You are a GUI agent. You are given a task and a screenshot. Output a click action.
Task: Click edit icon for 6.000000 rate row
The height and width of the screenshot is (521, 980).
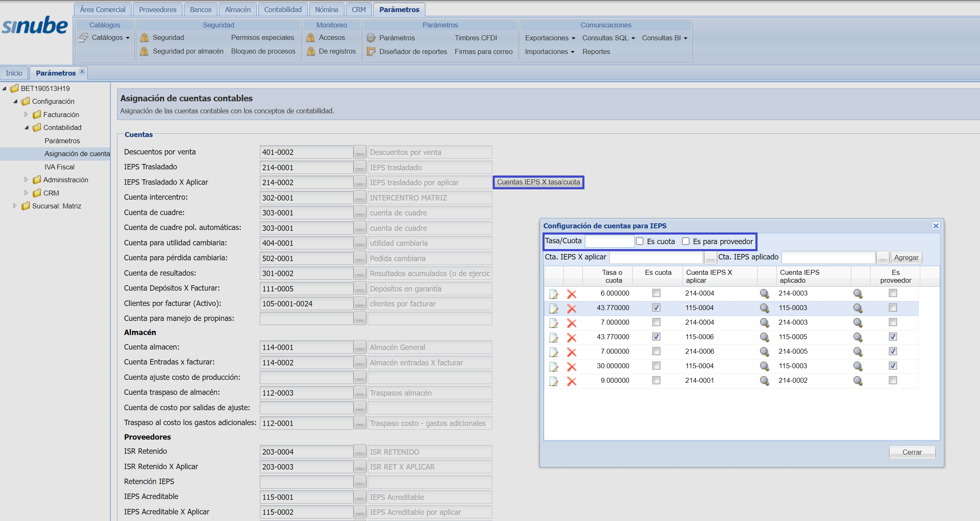tap(554, 294)
